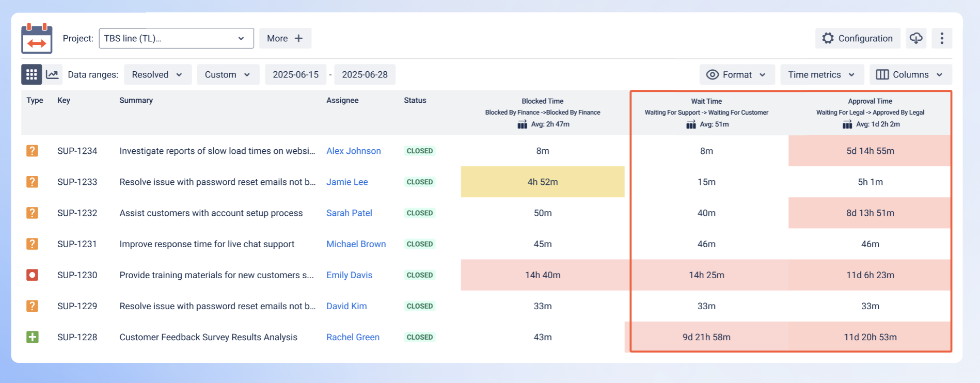Switch to chart view

pyautogui.click(x=52, y=74)
